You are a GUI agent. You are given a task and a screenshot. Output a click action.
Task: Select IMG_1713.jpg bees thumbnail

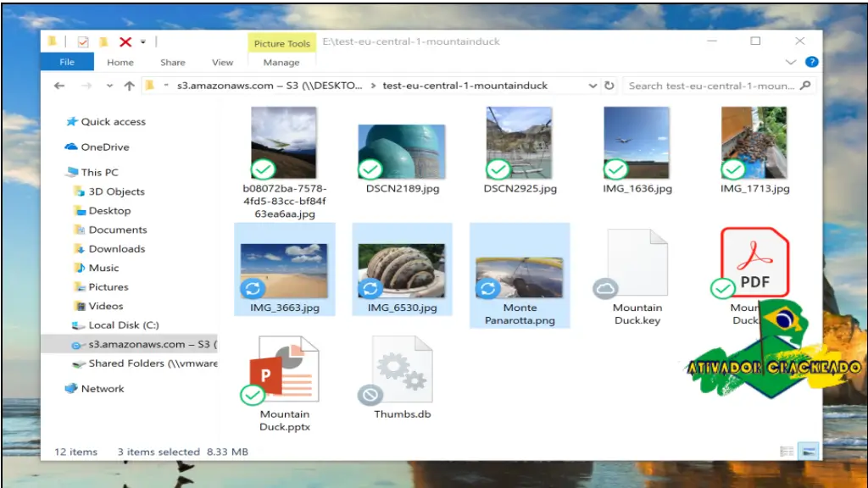coord(754,142)
